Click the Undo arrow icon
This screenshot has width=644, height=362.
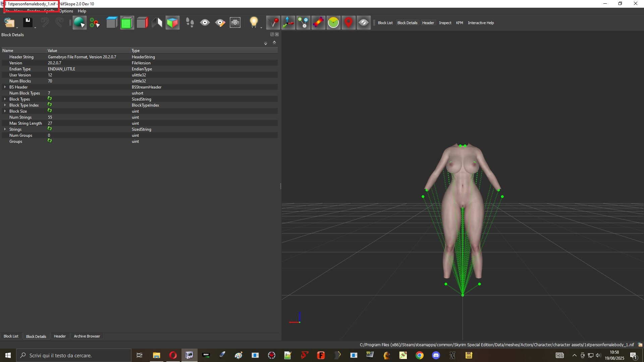coord(45,23)
